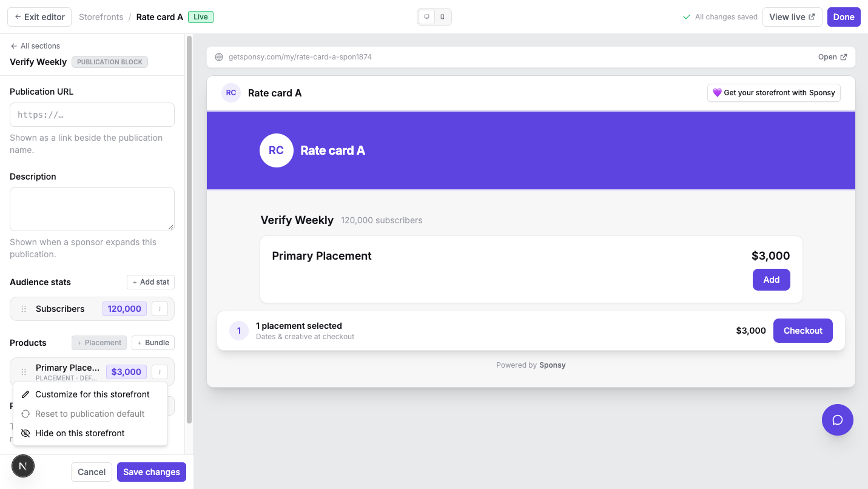Go back to All sections
This screenshot has height=489, width=868.
pos(35,46)
